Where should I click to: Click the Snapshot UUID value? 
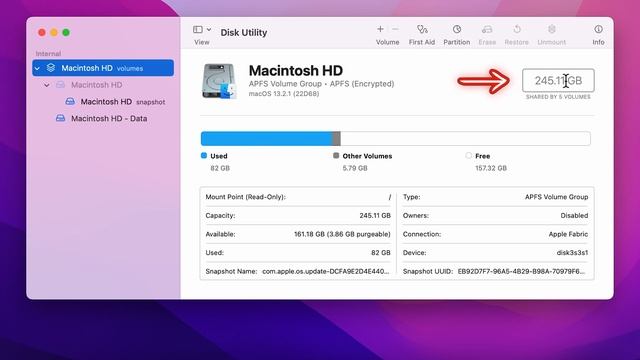(x=522, y=271)
